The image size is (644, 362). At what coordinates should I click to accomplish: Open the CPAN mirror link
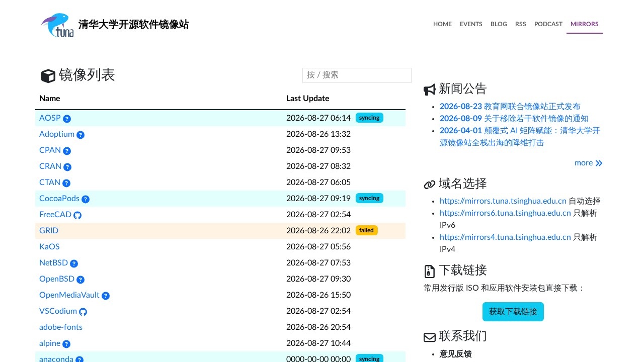coord(50,150)
